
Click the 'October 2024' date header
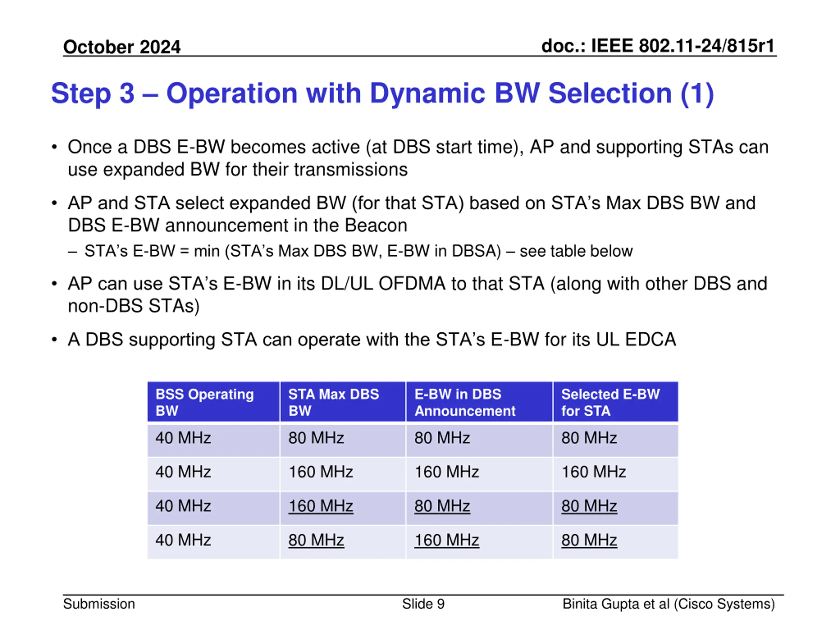[121, 47]
